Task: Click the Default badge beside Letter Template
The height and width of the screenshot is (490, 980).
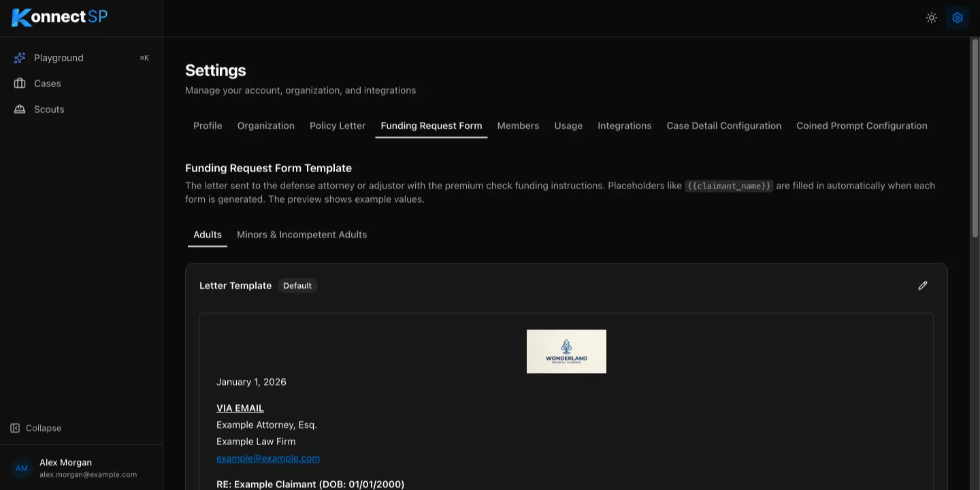Action: 297,286
